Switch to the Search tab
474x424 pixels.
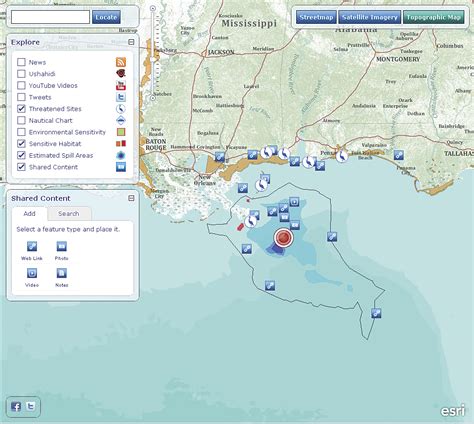(x=69, y=214)
